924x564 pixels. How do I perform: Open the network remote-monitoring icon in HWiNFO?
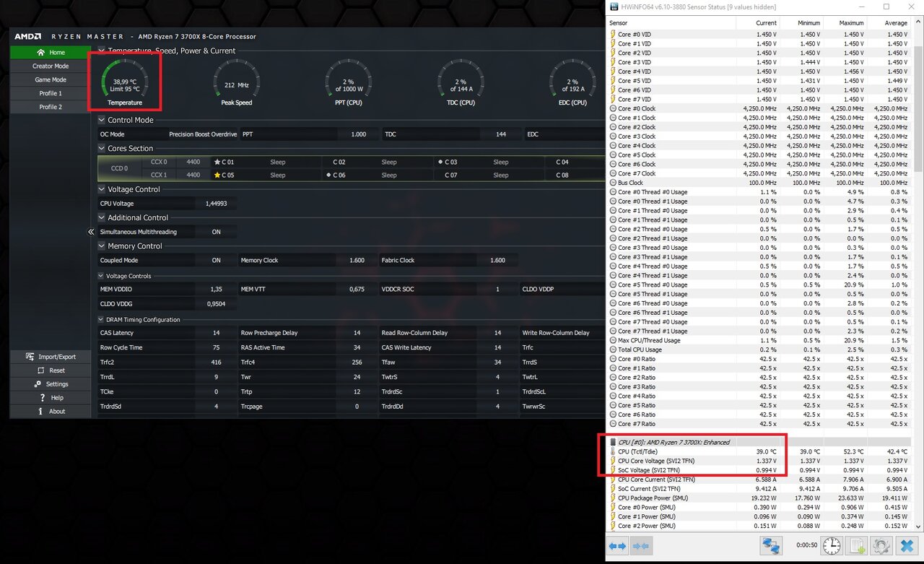tap(772, 546)
